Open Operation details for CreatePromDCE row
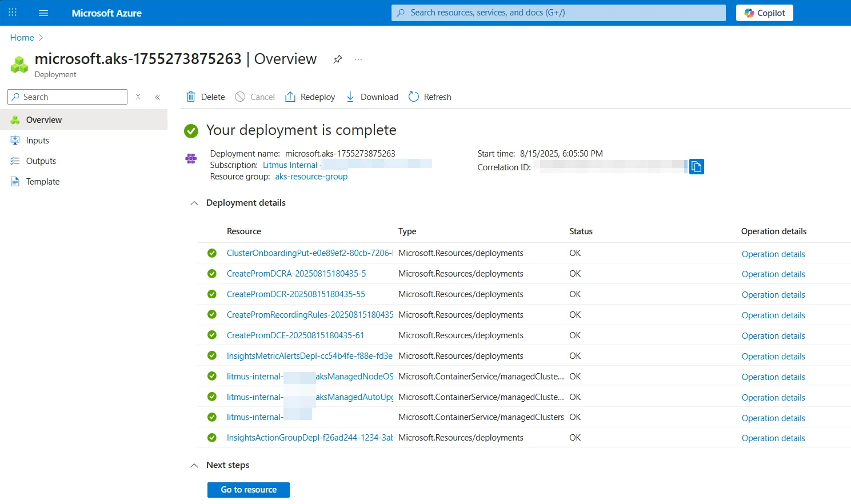851x504 pixels. [x=773, y=336]
